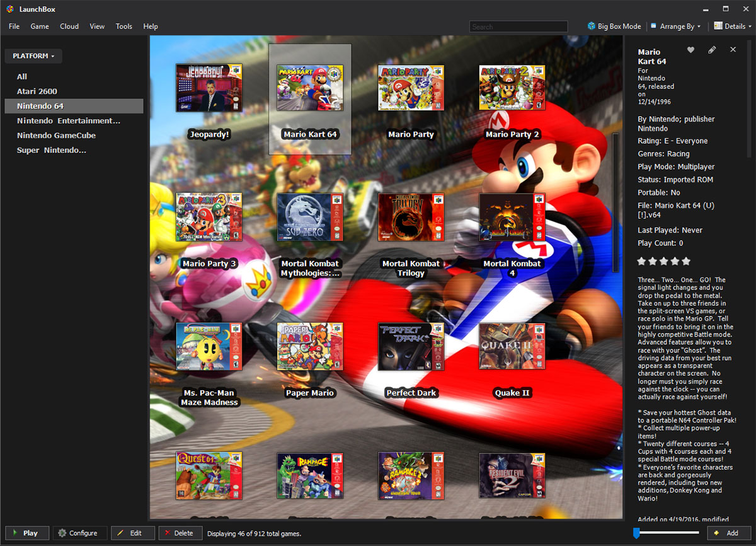Select the Quest 64 box art
Screen dimensions: 756x546
tap(209, 475)
